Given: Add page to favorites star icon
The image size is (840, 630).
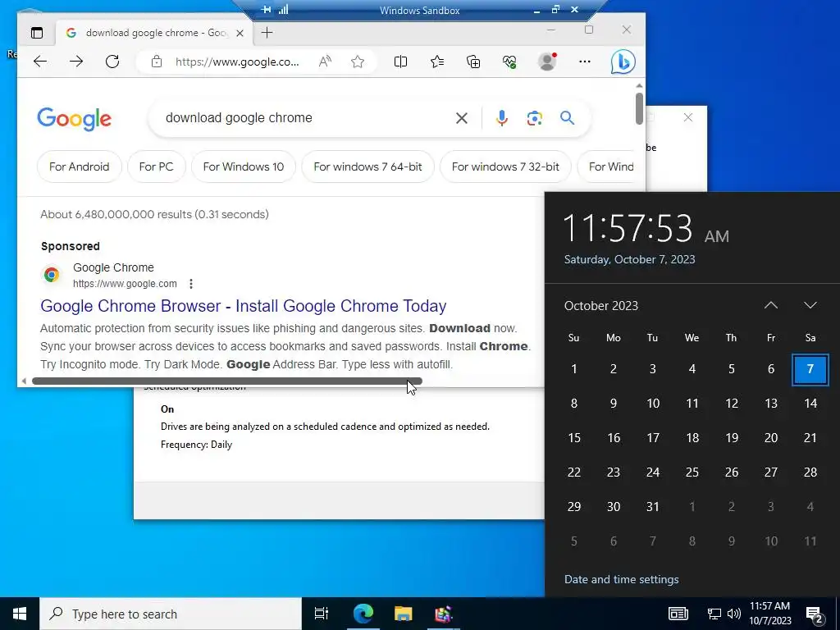Looking at the screenshot, I should (x=358, y=62).
